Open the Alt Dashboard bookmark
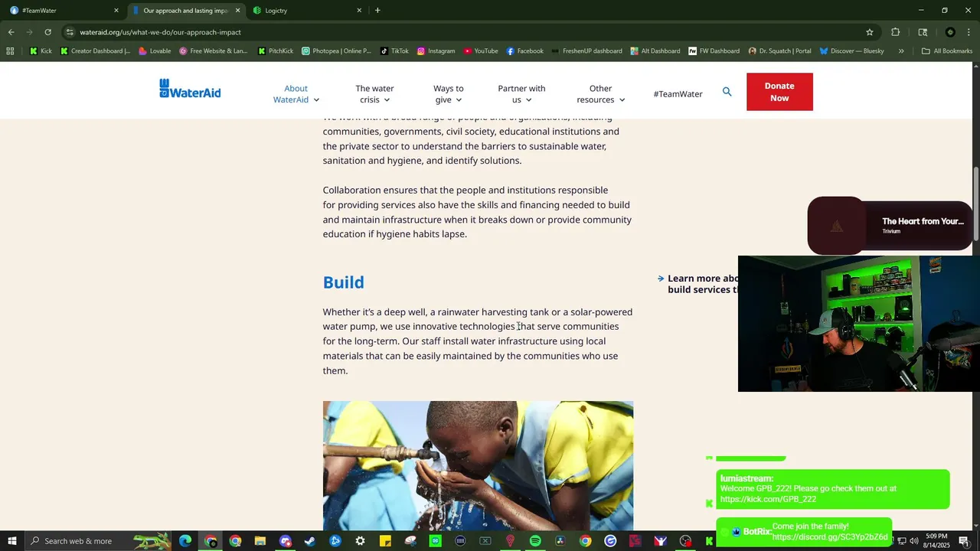This screenshot has height=551, width=980. click(x=655, y=51)
